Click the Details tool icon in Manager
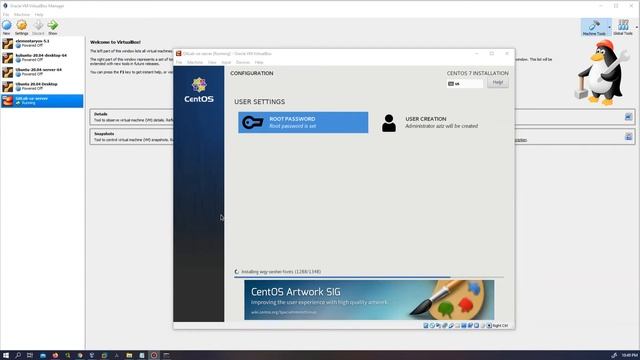The height and width of the screenshot is (360, 640). point(628,117)
